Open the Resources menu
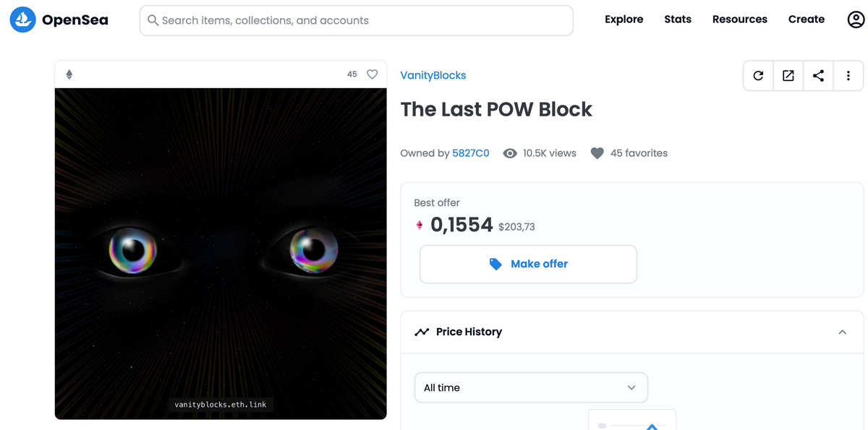This screenshot has height=430, width=868. [740, 20]
